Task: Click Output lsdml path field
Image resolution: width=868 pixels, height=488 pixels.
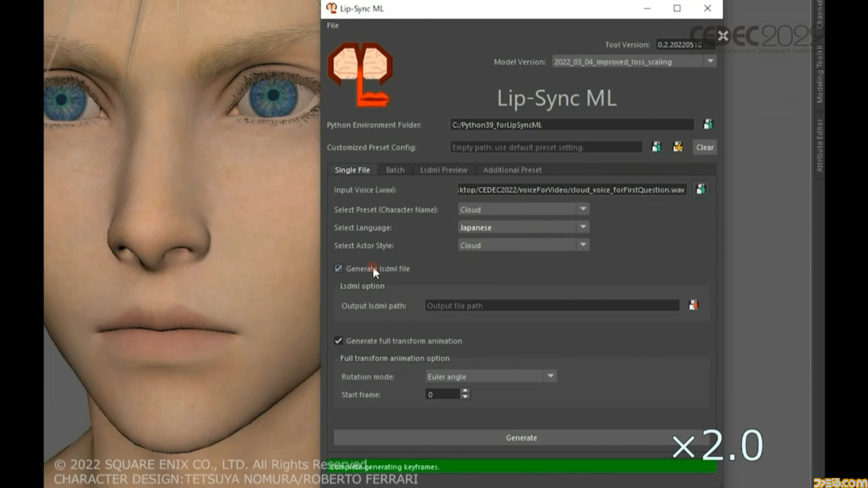Action: point(552,306)
